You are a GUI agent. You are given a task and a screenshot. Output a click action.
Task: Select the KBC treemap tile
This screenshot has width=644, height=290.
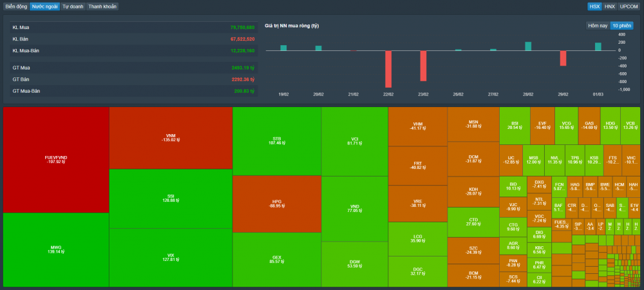coord(539,250)
